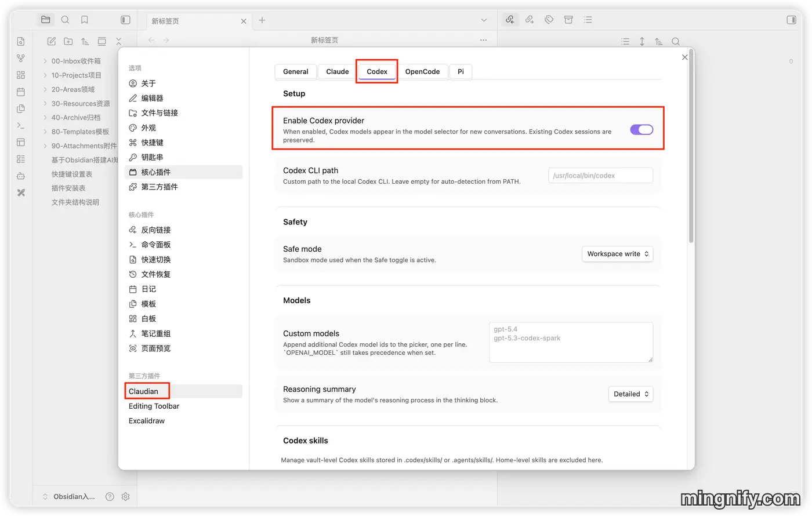The image size is (812, 516).
Task: Open today's daily note calendar icon
Action: click(x=21, y=92)
